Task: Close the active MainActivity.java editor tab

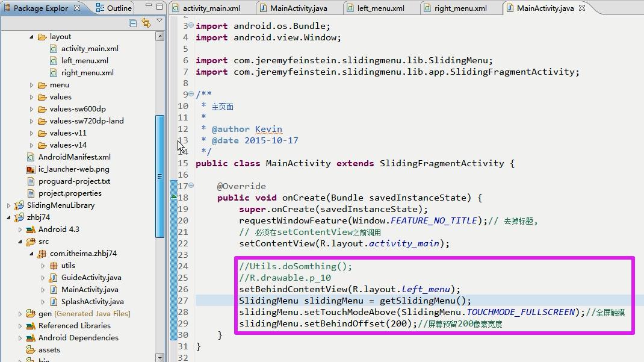Action: [581, 8]
